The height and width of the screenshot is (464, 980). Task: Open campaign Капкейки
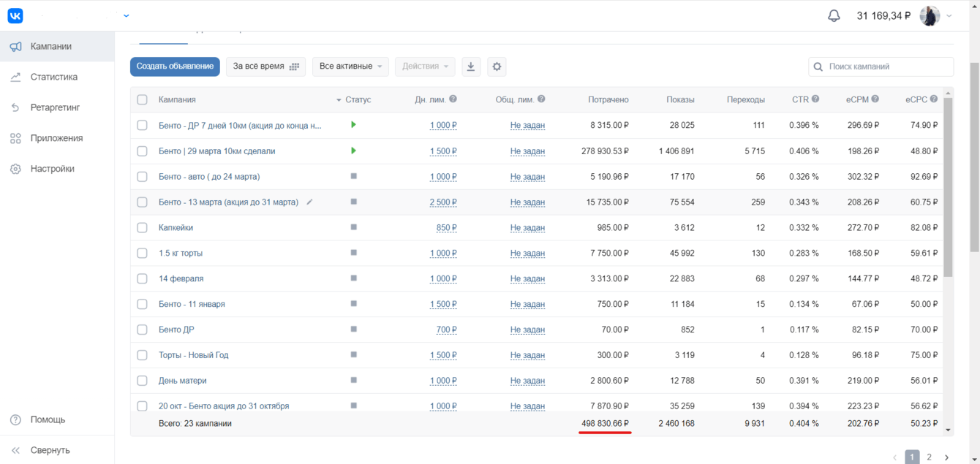click(x=176, y=228)
